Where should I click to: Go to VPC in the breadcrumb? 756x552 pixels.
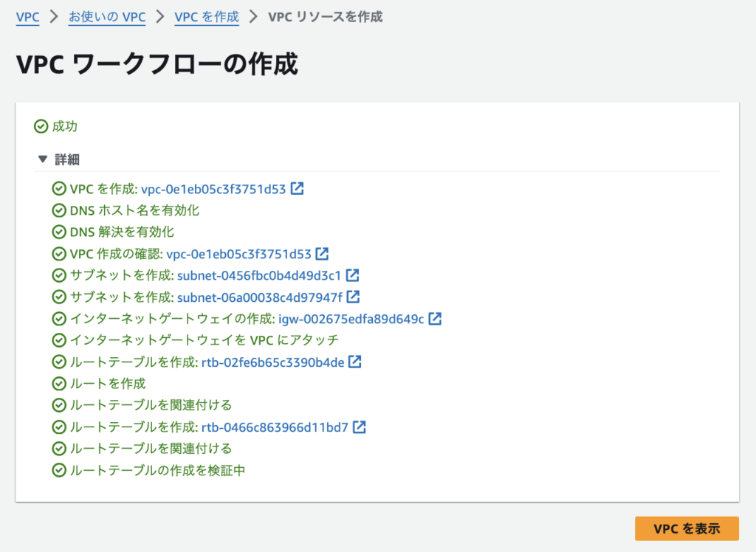click(28, 16)
